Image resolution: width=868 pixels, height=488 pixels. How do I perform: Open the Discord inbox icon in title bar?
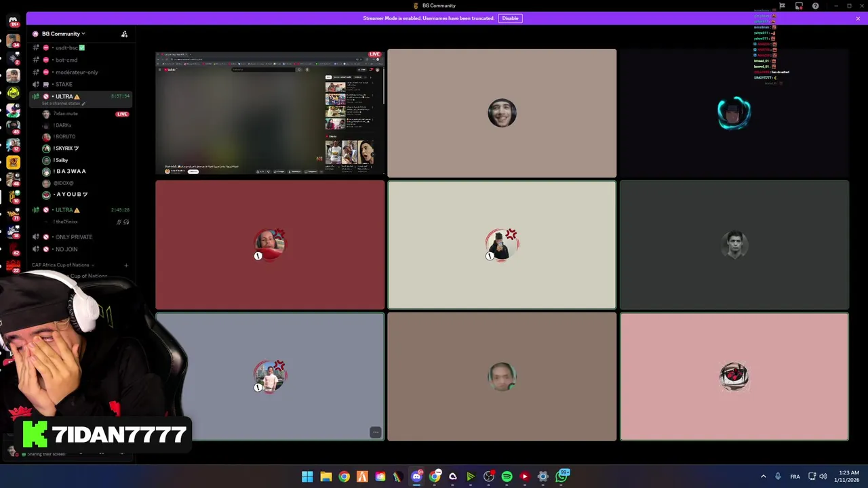799,6
